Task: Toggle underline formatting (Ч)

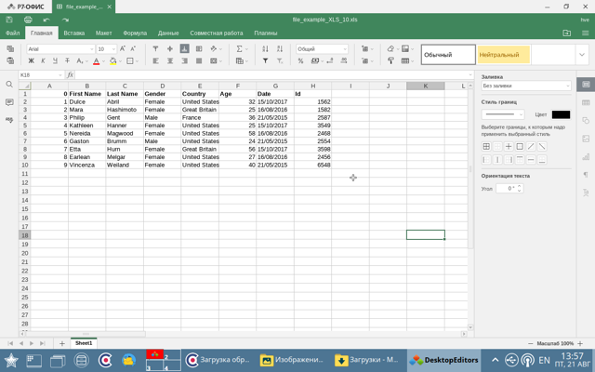Action: coord(55,61)
